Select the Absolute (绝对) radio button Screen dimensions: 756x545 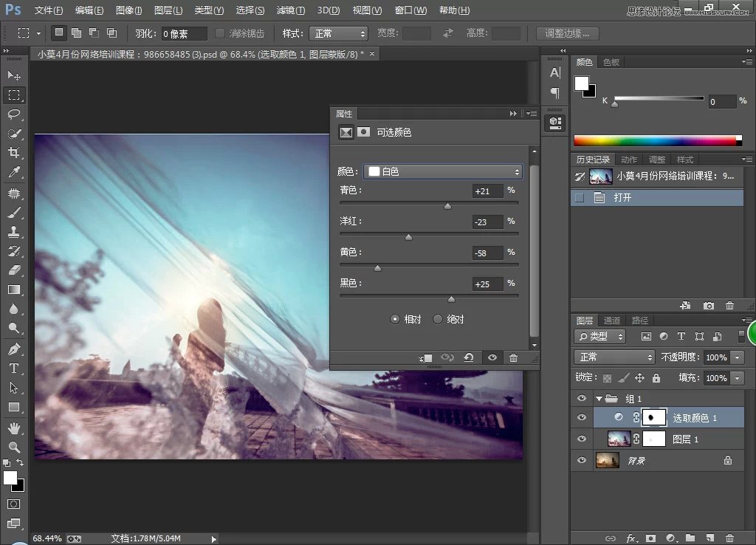coord(437,319)
